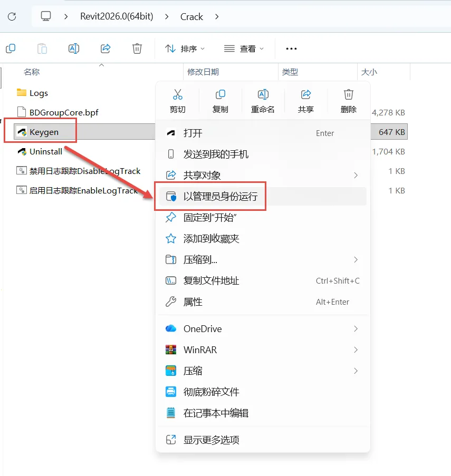Open the WinRAR submenu

pyautogui.click(x=263, y=349)
